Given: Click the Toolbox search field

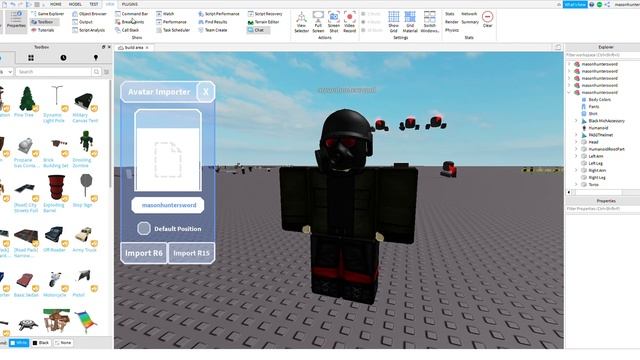Looking at the screenshot, I should (x=53, y=72).
